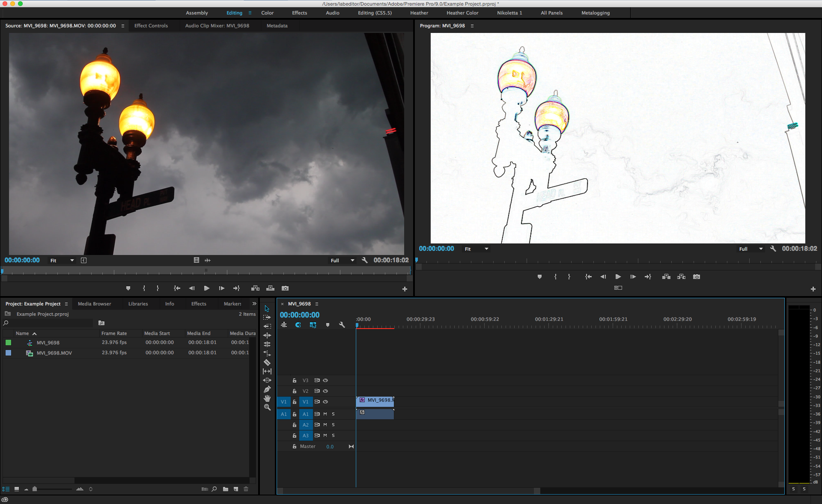
Task: Open the Source monitor settings wrench
Action: (364, 260)
